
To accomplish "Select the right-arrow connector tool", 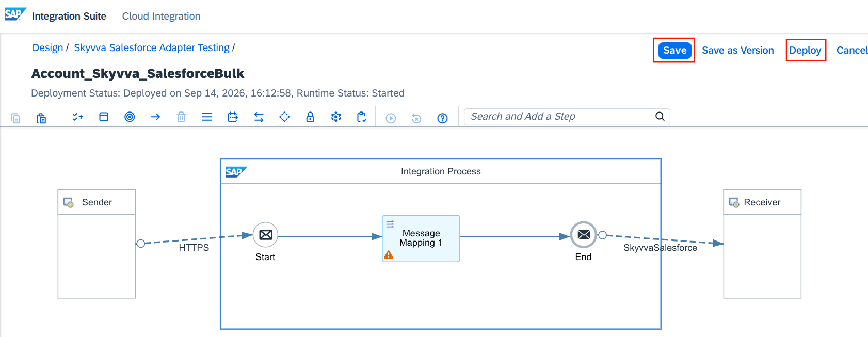I will tap(155, 117).
